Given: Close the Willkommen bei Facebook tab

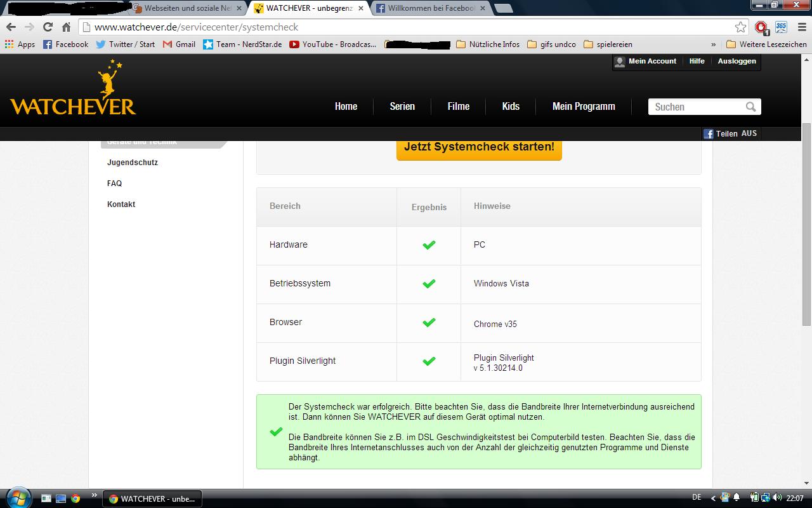Looking at the screenshot, I should click(x=483, y=9).
